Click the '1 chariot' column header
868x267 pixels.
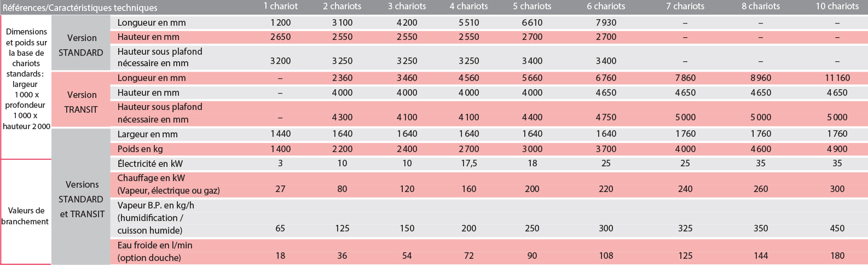[x=280, y=7]
